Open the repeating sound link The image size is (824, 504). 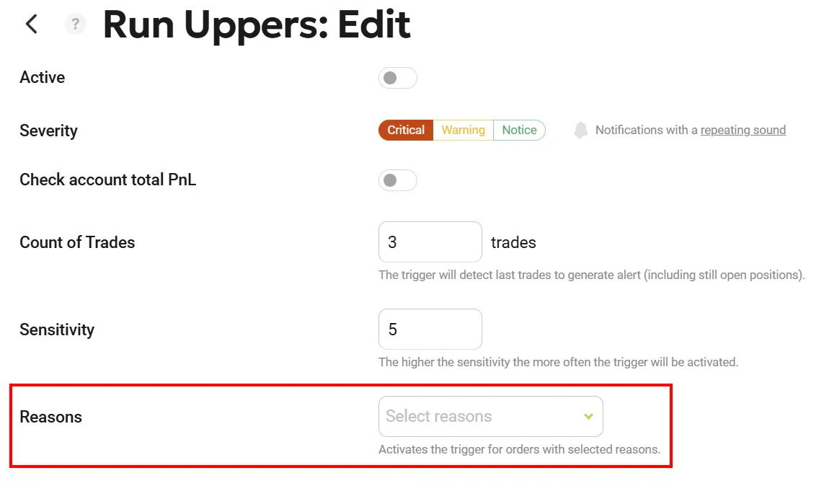[743, 131]
